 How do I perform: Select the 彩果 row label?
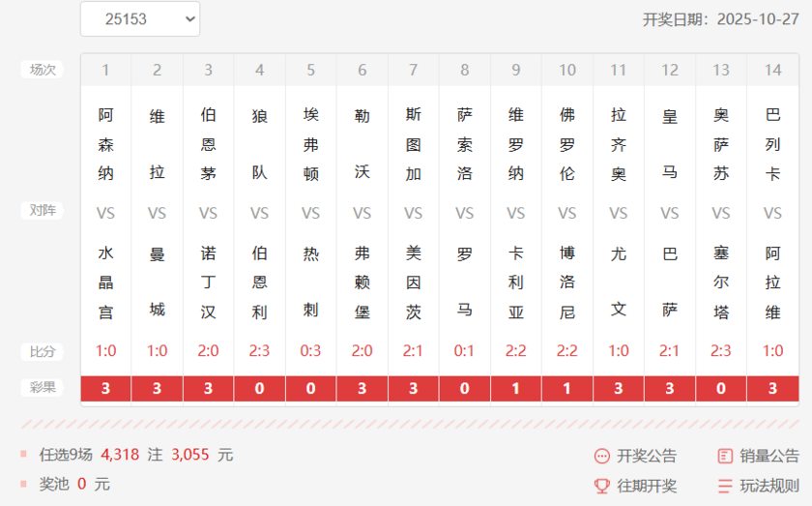click(x=43, y=387)
